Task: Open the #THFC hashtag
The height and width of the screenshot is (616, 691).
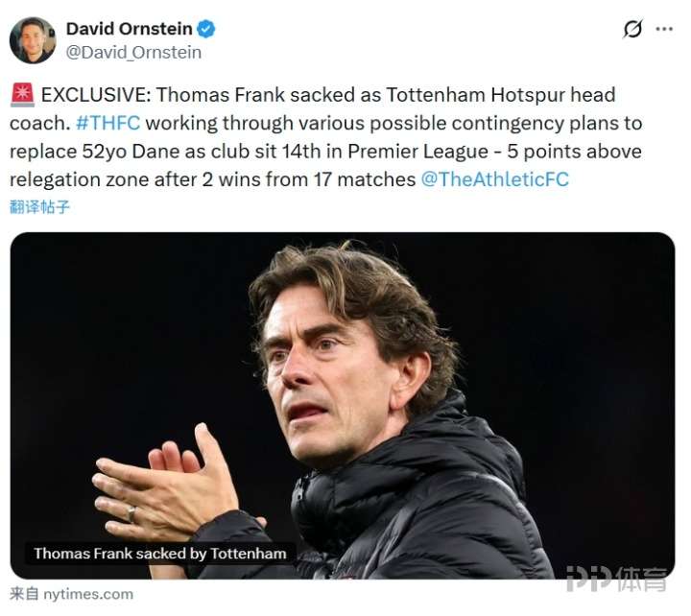Action: click(x=107, y=123)
